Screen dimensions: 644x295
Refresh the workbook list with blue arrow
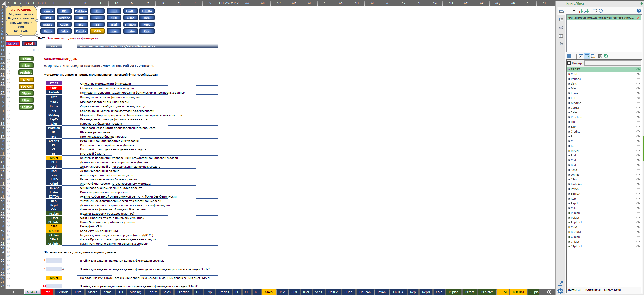coord(601,11)
